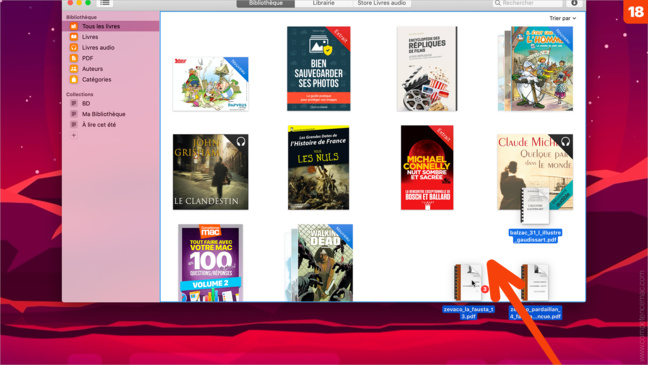Open the Trier par dropdown
Viewport: 648px width, 365px height.
562,18
